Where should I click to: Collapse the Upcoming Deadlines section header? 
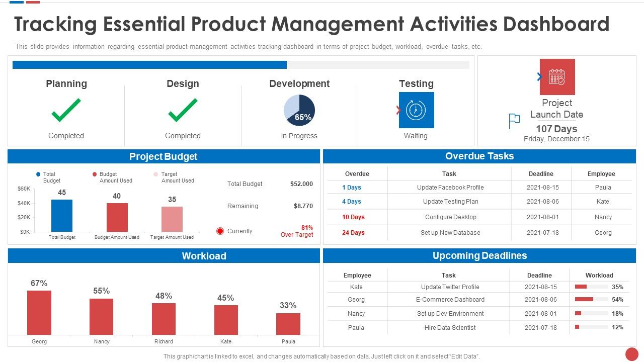click(x=480, y=256)
